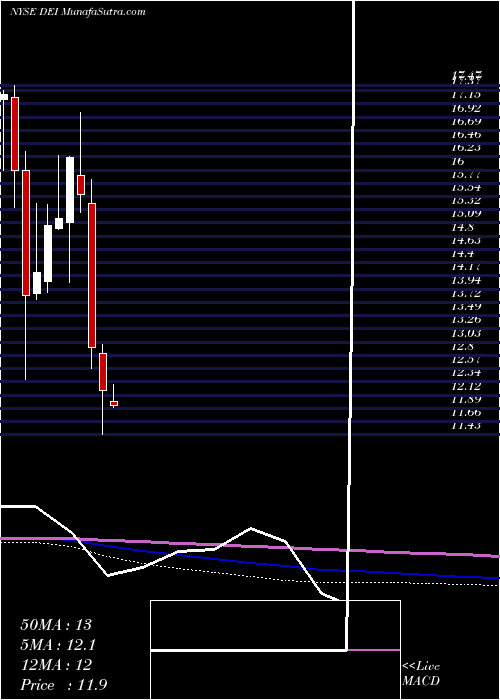Click the 13.94 price axis label
500x700 pixels.
pos(466,280)
